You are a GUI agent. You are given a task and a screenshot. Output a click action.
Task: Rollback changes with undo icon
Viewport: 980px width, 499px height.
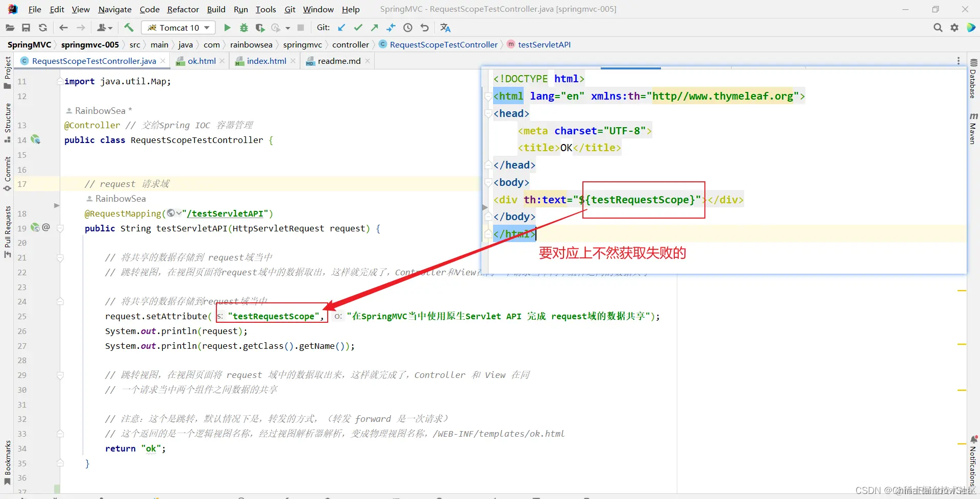click(425, 28)
